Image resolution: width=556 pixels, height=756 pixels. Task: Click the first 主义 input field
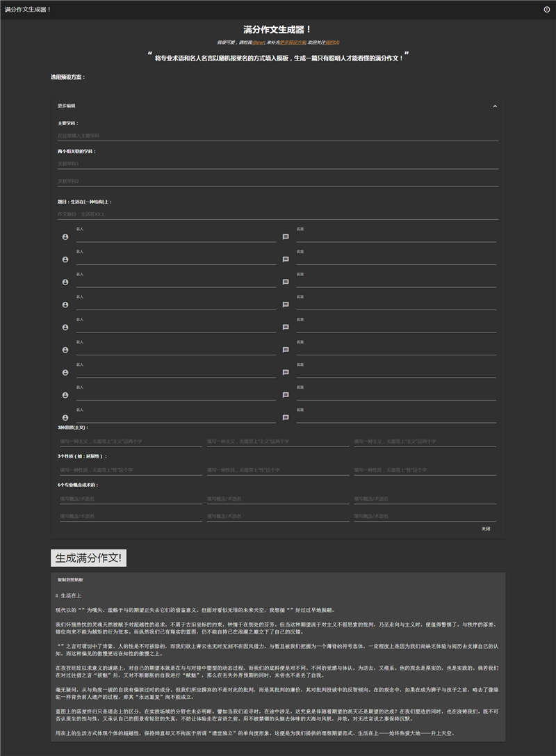(129, 442)
